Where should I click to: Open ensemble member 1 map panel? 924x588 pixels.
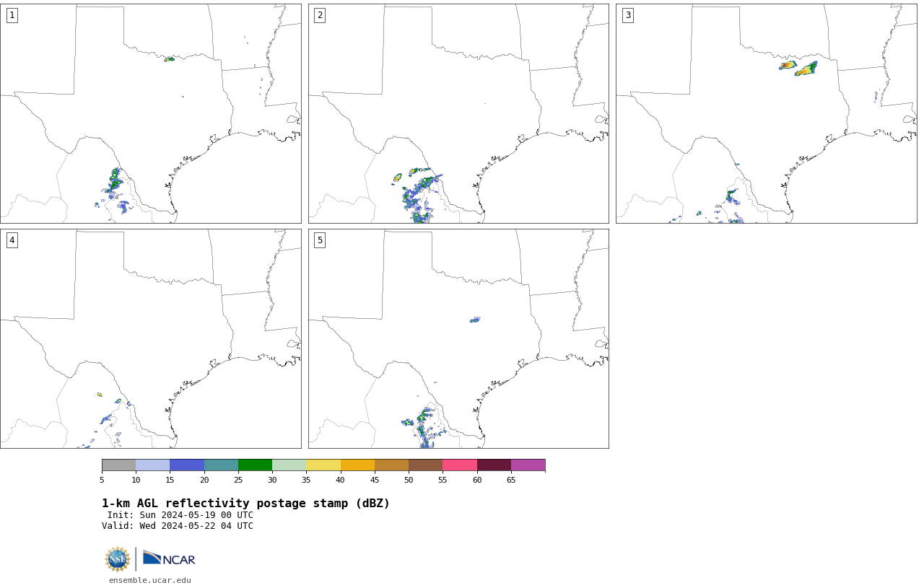(151, 113)
